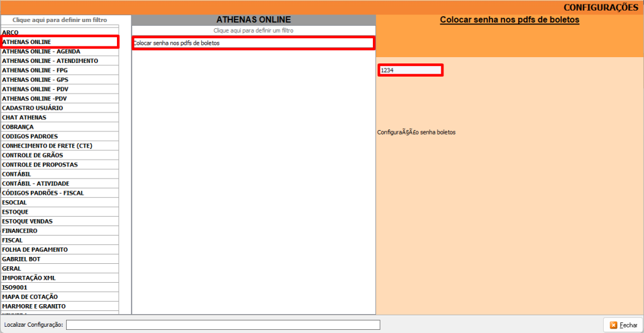Click the CONFIGURAÇÕES title text
Screen dimensions: 644x333
(x=601, y=8)
